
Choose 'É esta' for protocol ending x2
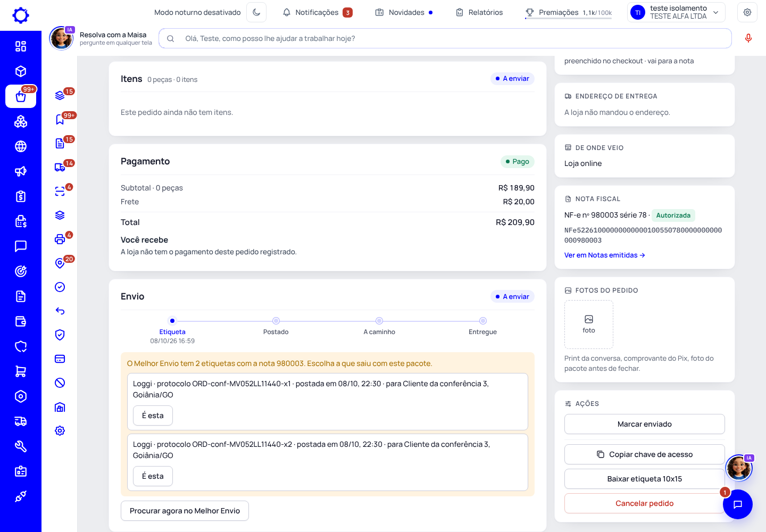pyautogui.click(x=153, y=476)
